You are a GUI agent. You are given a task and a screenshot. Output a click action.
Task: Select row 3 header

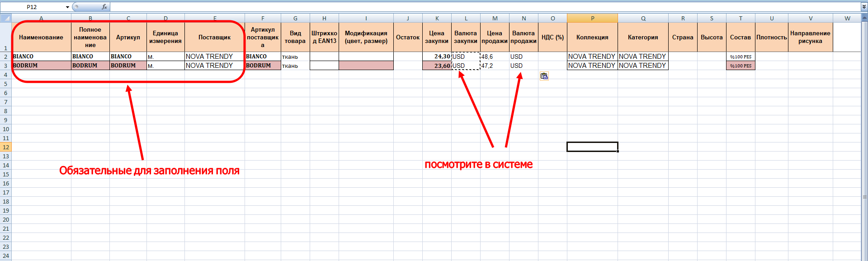click(5, 66)
